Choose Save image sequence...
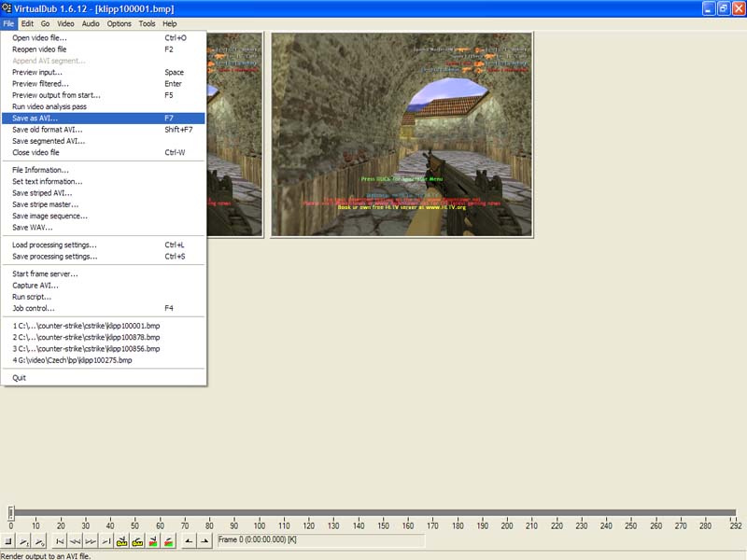 [x=104, y=216]
